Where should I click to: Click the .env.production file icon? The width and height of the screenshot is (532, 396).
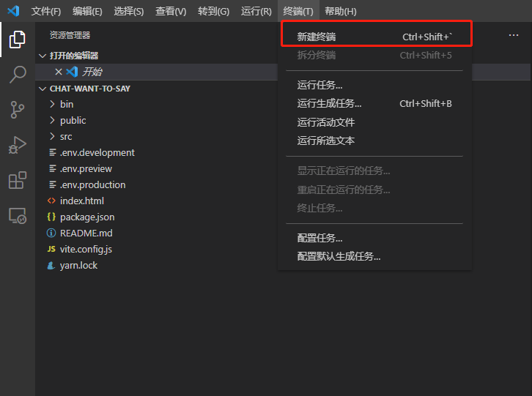[x=52, y=184]
